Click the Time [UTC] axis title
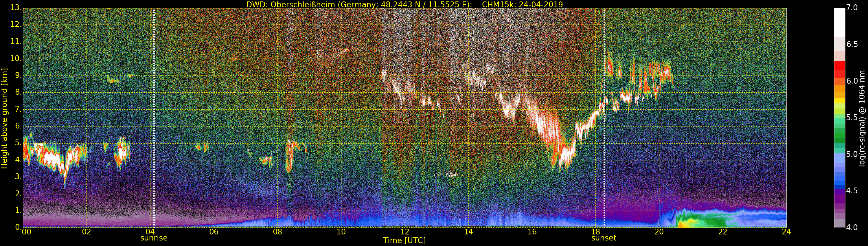Screen dimensions: 868x246 (x=404, y=241)
